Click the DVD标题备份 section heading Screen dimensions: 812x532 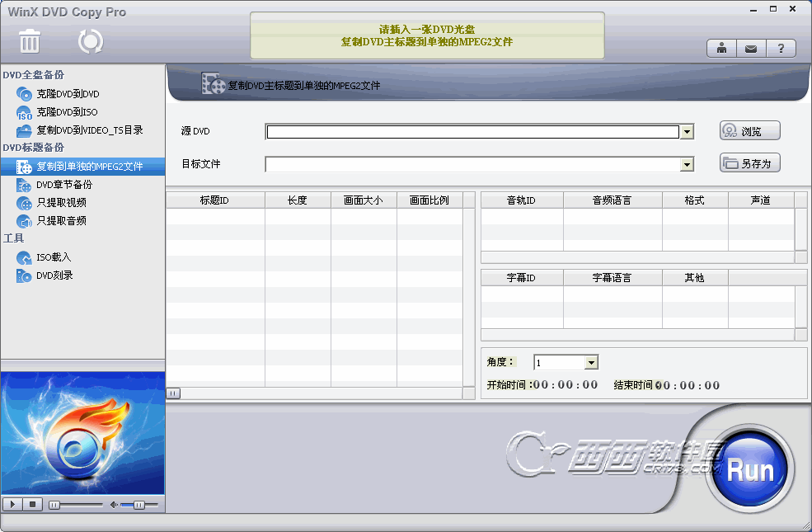point(34,148)
